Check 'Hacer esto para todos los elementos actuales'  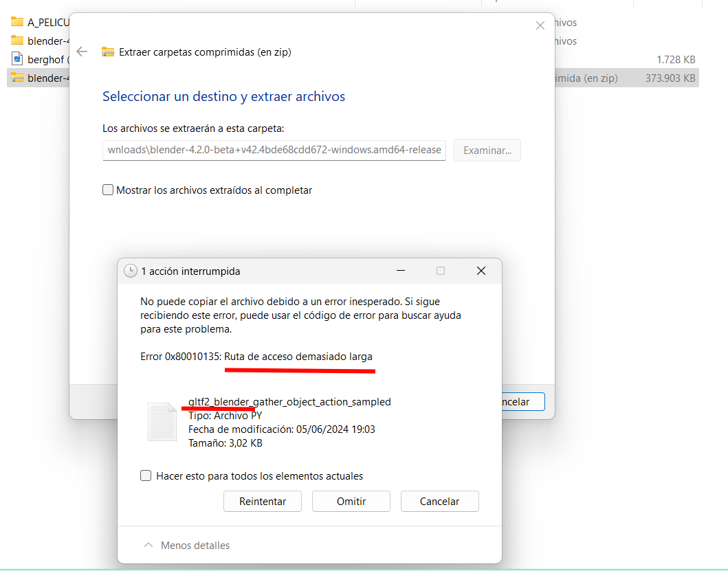coord(146,475)
